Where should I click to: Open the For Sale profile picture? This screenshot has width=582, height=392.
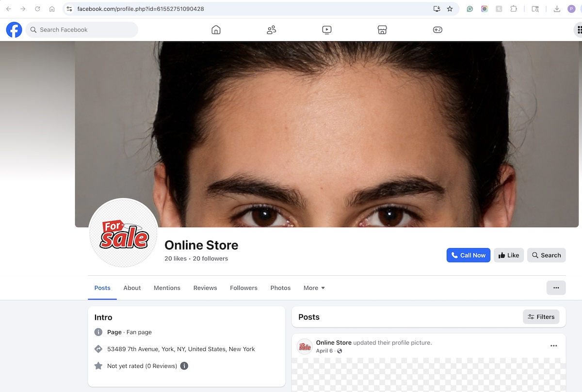123,233
